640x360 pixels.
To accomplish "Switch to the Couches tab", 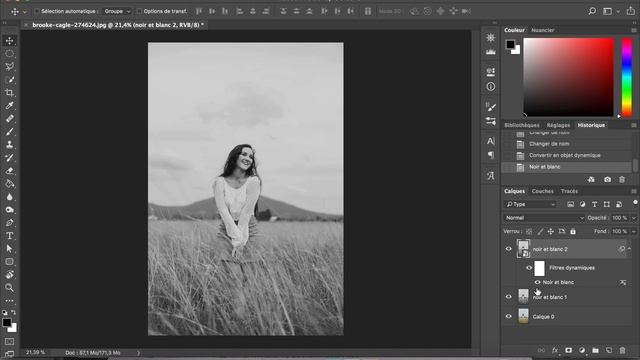I will 542,191.
